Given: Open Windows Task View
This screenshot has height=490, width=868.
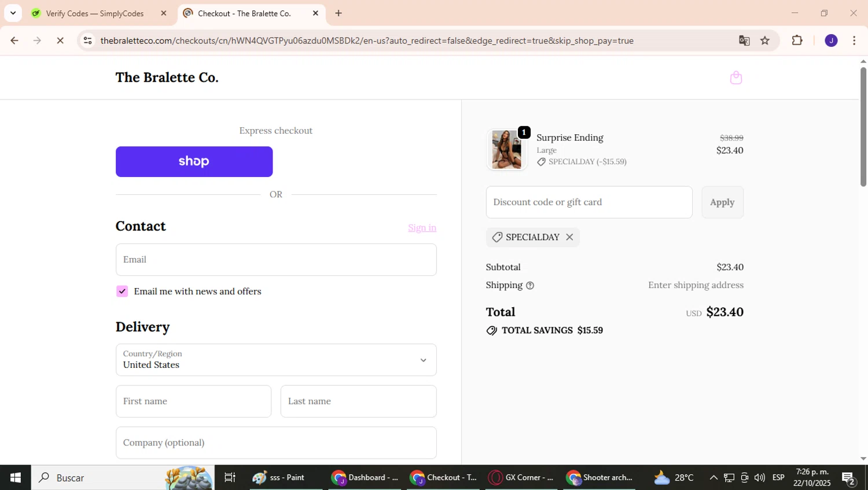Looking at the screenshot, I should (x=230, y=477).
